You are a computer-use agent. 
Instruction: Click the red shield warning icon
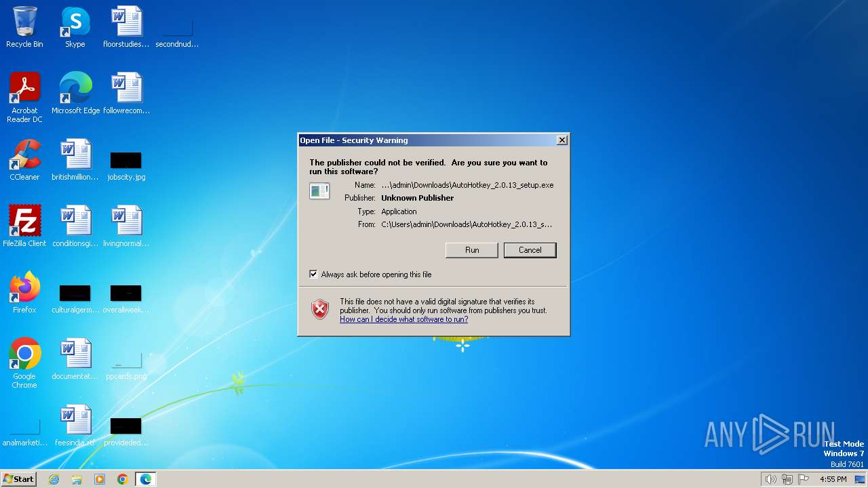320,310
